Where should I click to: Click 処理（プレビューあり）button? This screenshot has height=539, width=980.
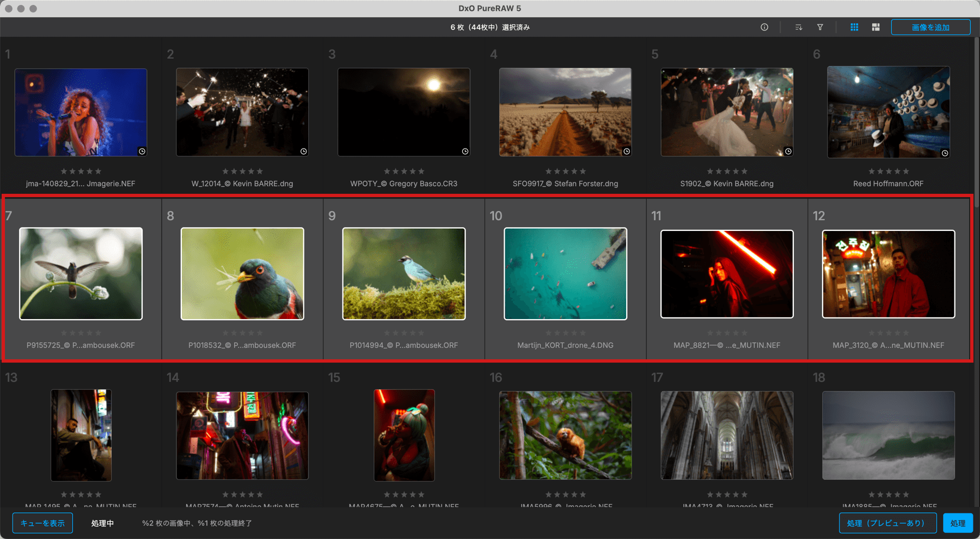point(887,523)
